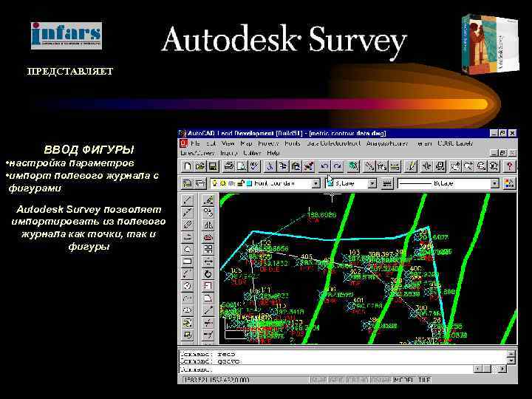Click the color control ByLayer swatch
532x399 pixels.
tap(330, 183)
